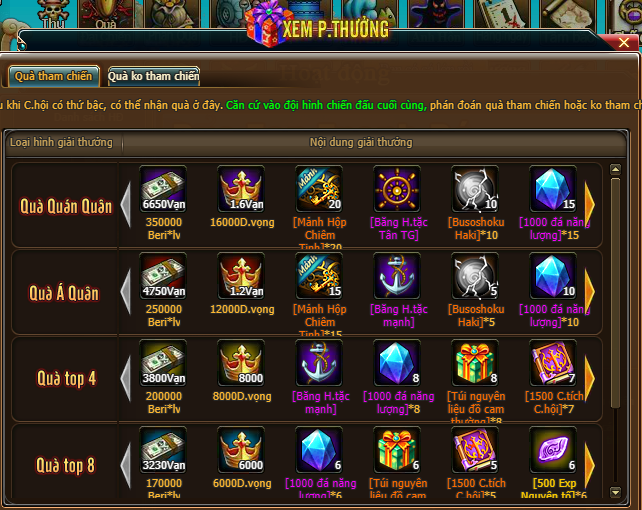The image size is (642, 510).
Task: Switch to Quà tham chiến tab
Action: pyautogui.click(x=54, y=76)
